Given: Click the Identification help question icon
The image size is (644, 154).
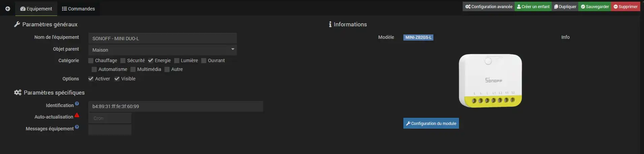Looking at the screenshot, I should (77, 104).
